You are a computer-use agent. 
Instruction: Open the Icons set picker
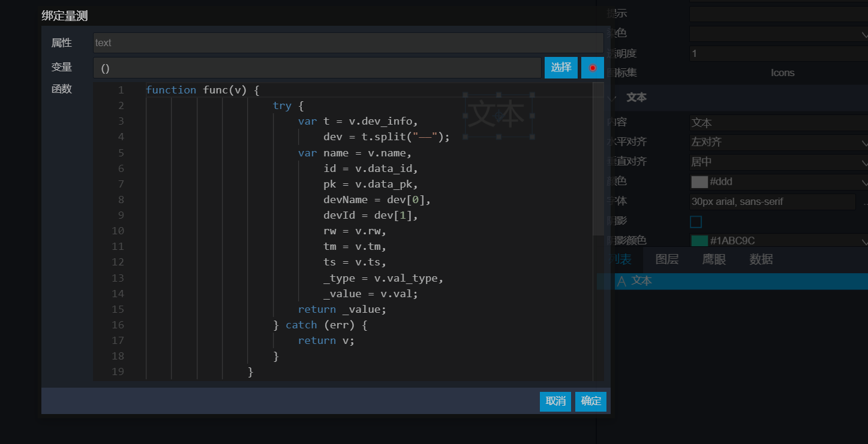[782, 73]
